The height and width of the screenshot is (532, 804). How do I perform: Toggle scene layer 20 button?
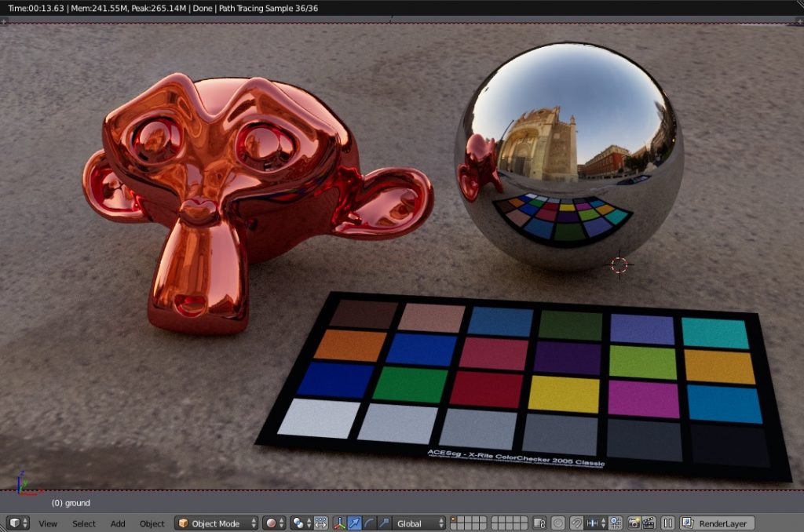click(524, 527)
